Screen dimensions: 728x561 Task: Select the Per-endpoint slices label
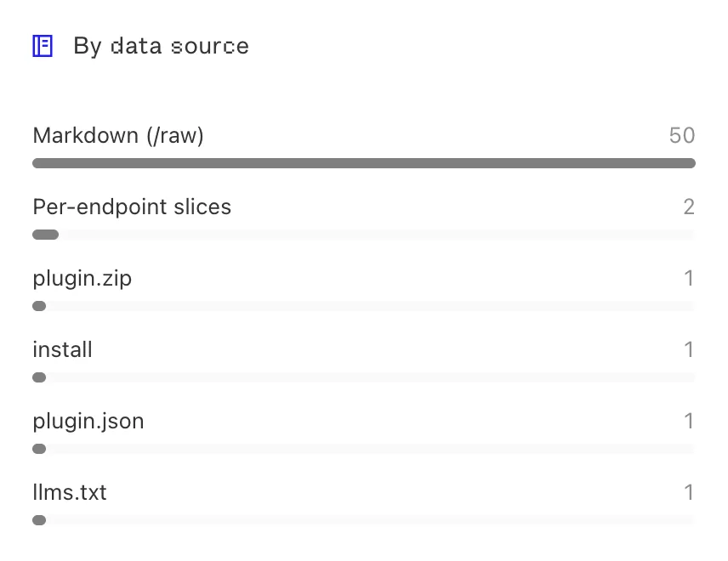coord(132,207)
